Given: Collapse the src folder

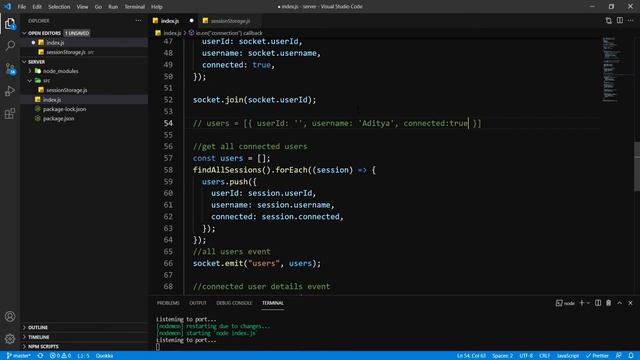Looking at the screenshot, I should click(84, 80).
